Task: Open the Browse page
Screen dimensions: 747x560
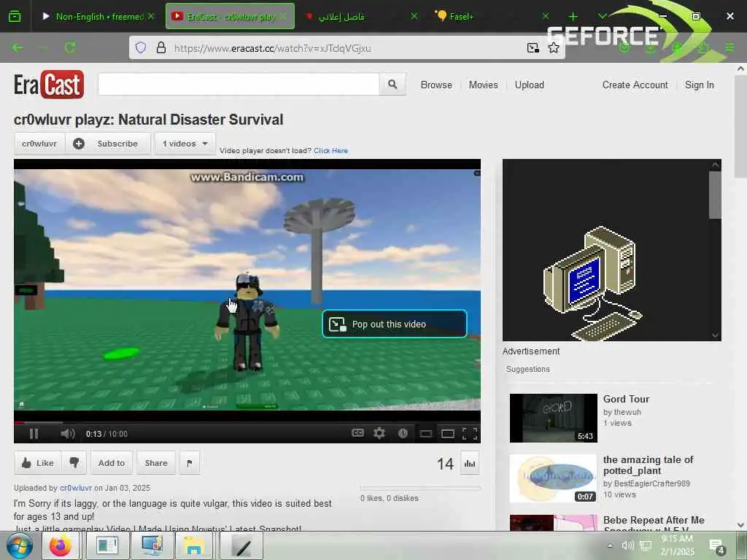Action: (x=436, y=85)
